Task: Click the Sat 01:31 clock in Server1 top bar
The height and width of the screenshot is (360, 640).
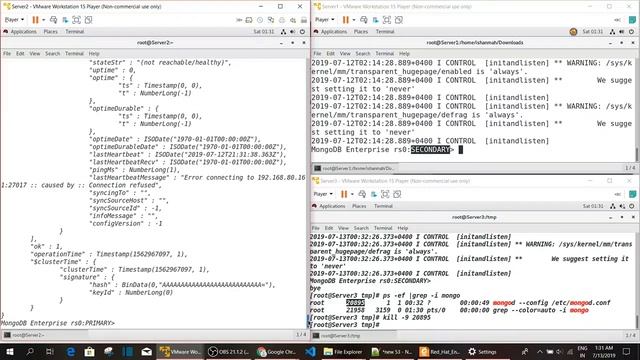Action: point(593,31)
